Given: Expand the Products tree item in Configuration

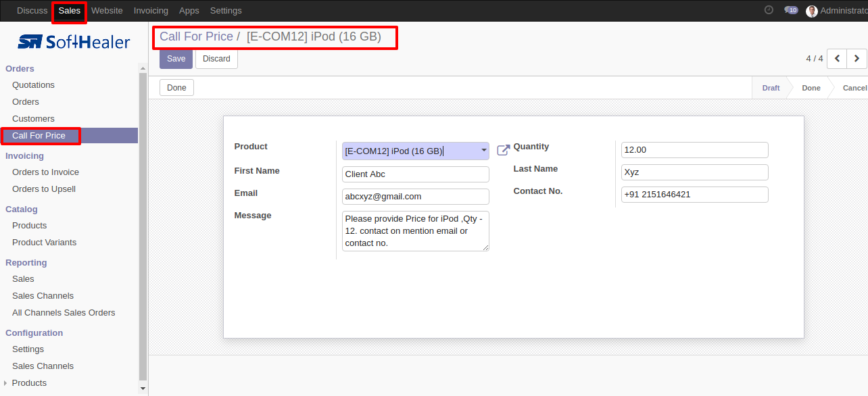Looking at the screenshot, I should click(x=5, y=383).
